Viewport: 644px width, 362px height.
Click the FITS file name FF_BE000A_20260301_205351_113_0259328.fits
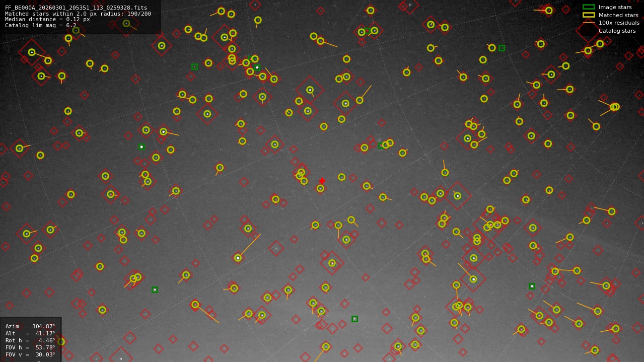pos(76,8)
